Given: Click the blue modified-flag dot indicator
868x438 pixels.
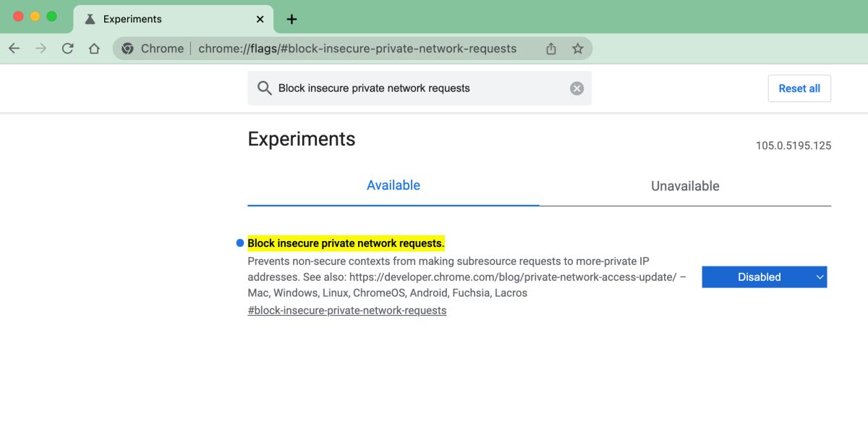Looking at the screenshot, I should pos(240,243).
